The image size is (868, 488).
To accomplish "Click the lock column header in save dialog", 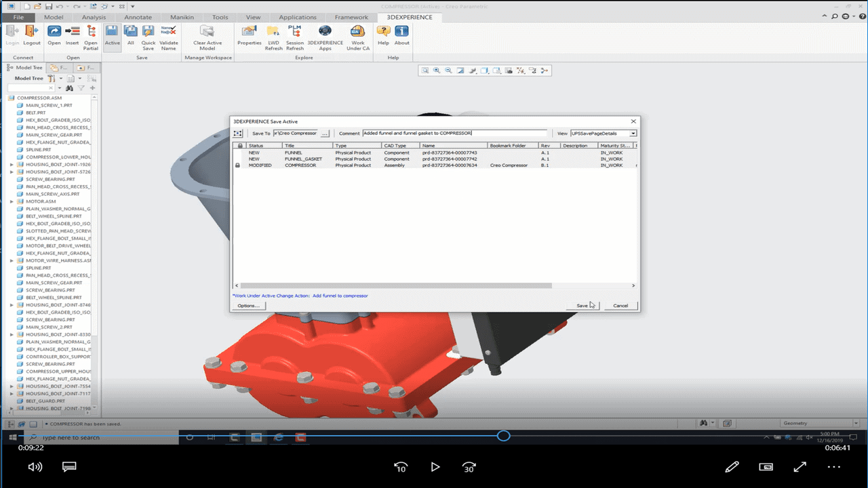I will (x=239, y=146).
